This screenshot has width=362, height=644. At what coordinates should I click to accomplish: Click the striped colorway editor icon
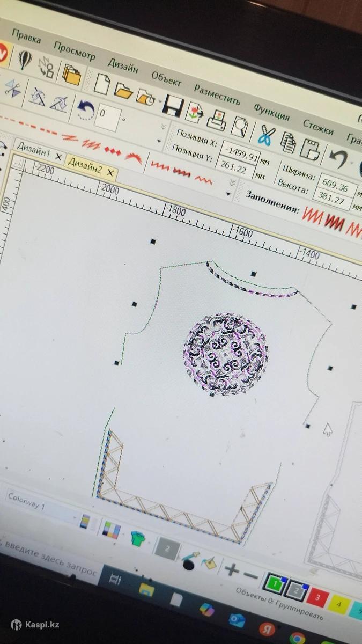(85, 522)
